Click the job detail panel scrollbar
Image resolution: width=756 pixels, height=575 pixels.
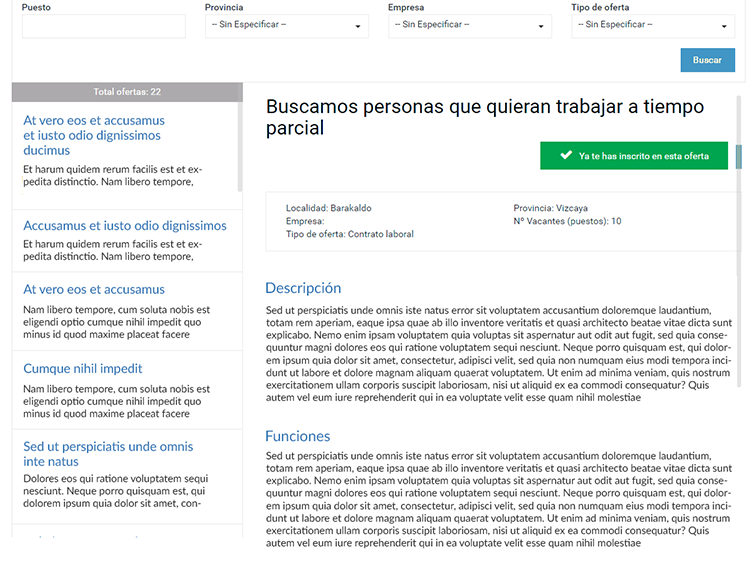[x=739, y=157]
